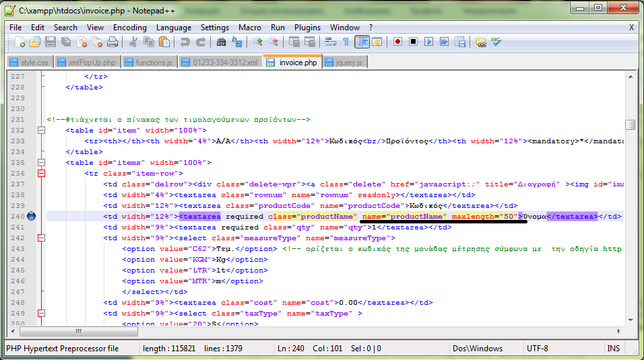Open the Settings menu

coord(215,28)
